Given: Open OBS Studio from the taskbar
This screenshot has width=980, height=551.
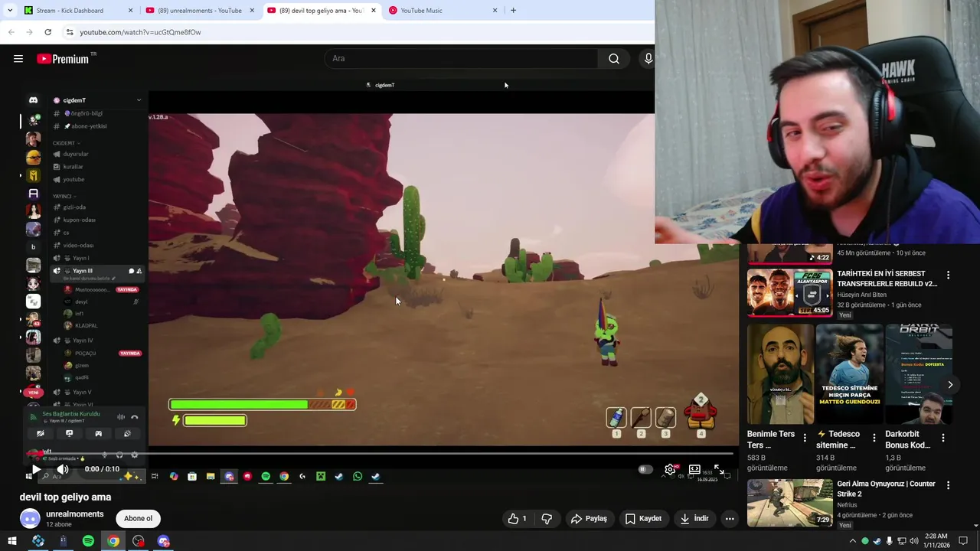Looking at the screenshot, I should click(138, 541).
